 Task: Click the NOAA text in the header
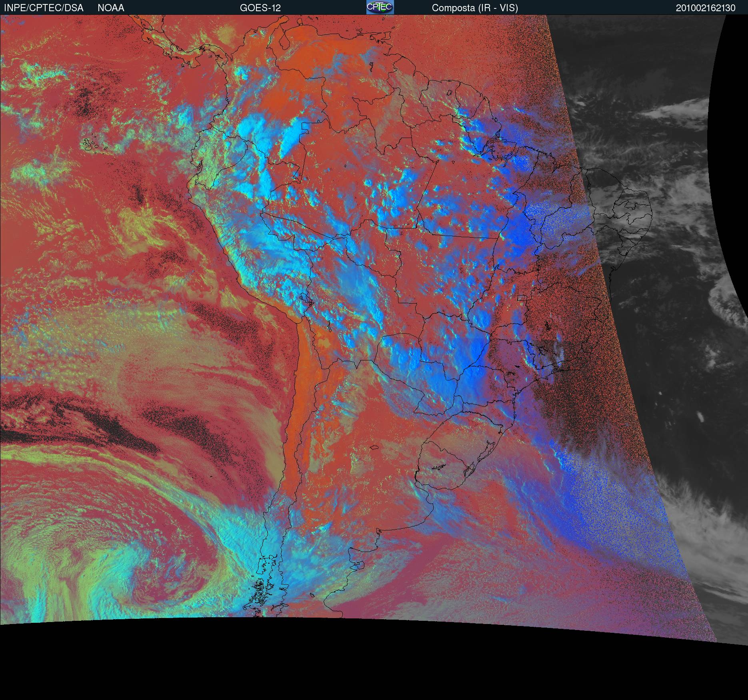[111, 8]
